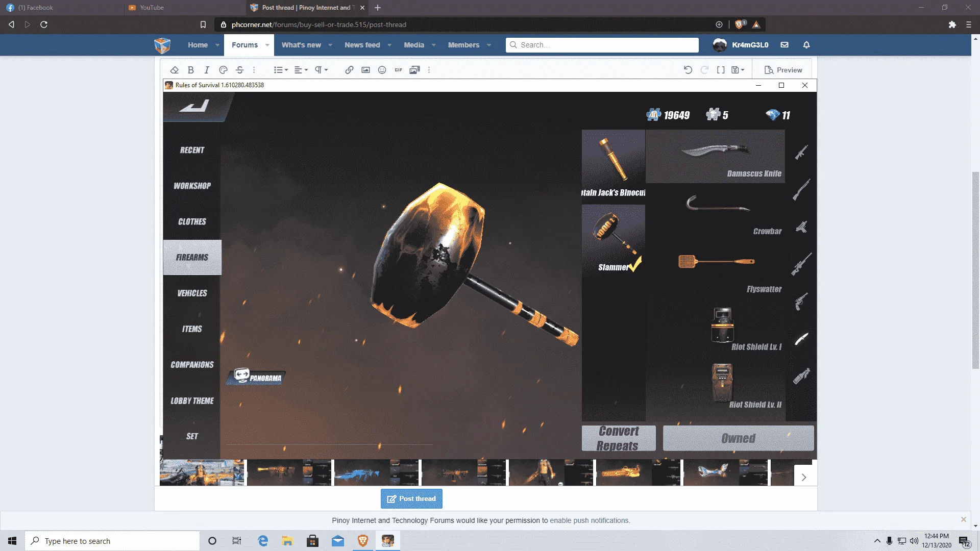Image resolution: width=980 pixels, height=551 pixels.
Task: Expand the Members dropdown arrow
Action: pyautogui.click(x=488, y=45)
